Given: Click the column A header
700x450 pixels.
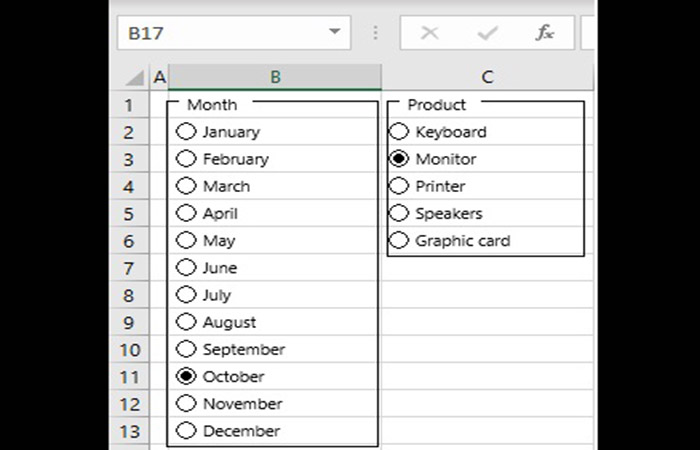Looking at the screenshot, I should 159,77.
